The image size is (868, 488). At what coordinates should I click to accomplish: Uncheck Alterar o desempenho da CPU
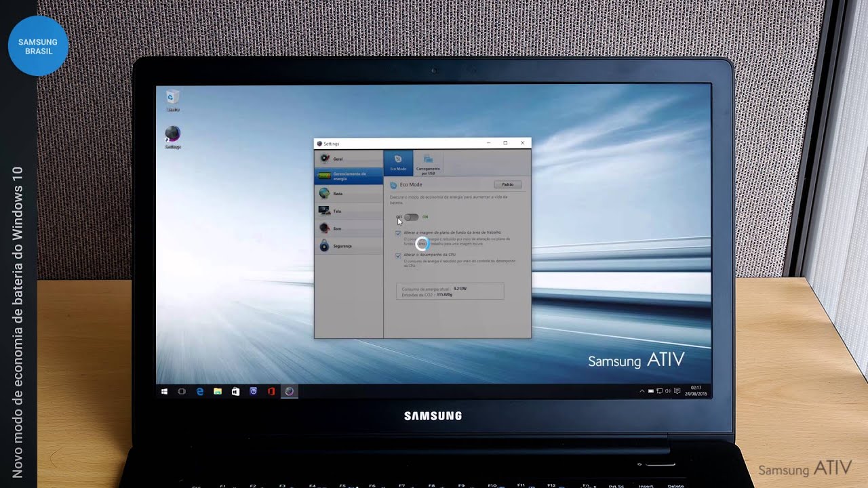pos(398,255)
